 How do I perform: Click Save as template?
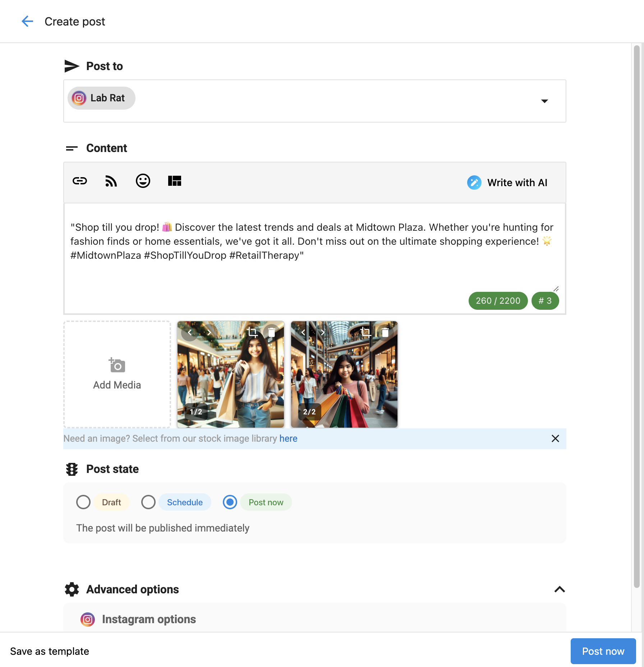click(x=50, y=651)
